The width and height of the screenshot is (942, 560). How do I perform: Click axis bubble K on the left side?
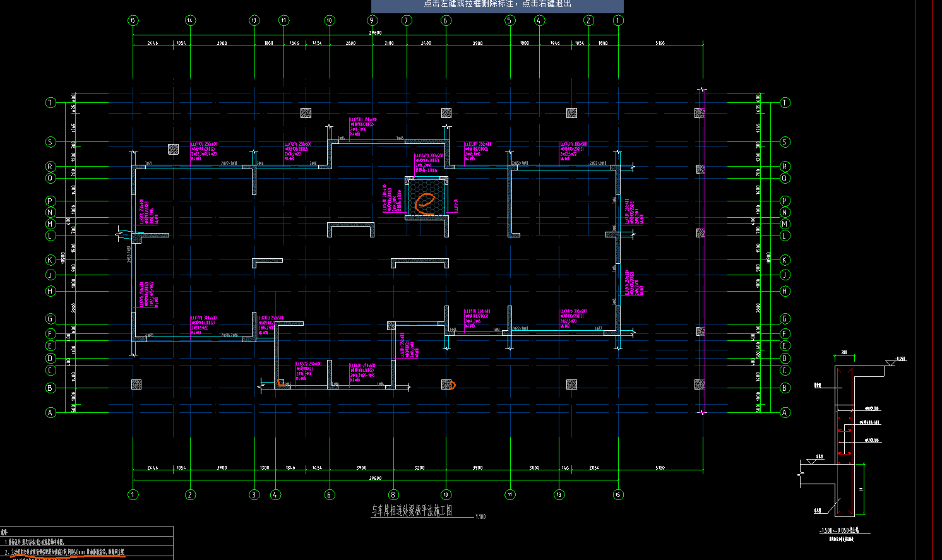click(x=51, y=260)
